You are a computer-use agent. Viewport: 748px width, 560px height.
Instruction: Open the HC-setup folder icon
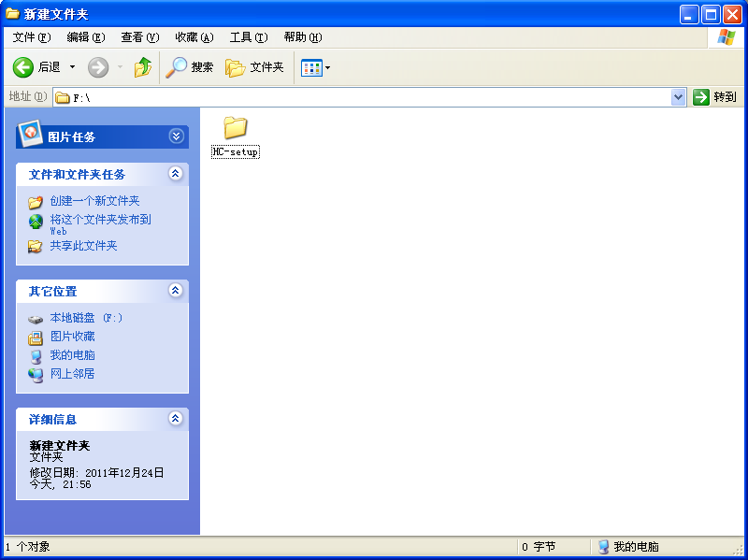click(x=235, y=128)
